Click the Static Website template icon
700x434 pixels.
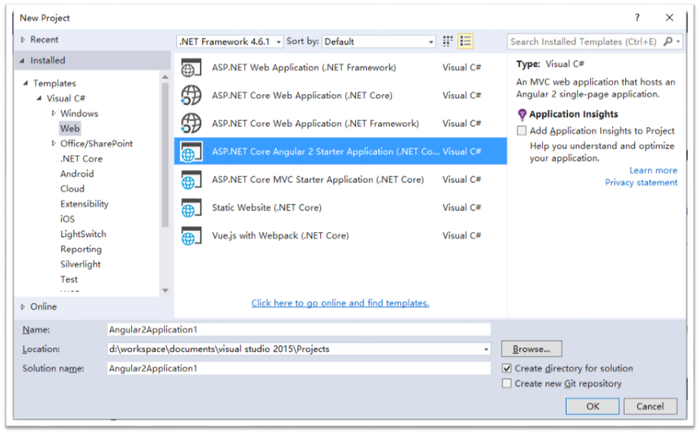click(x=191, y=208)
